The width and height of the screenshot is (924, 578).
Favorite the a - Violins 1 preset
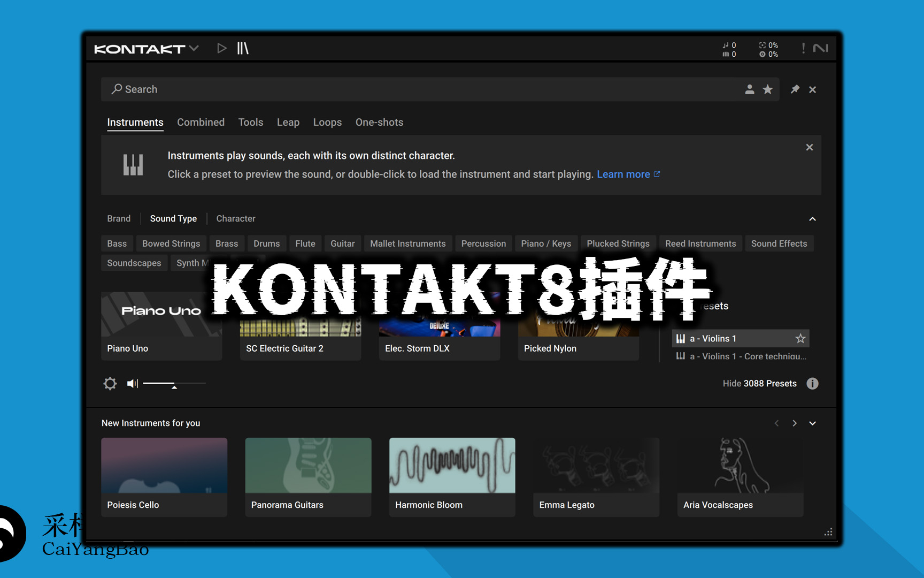[800, 338]
